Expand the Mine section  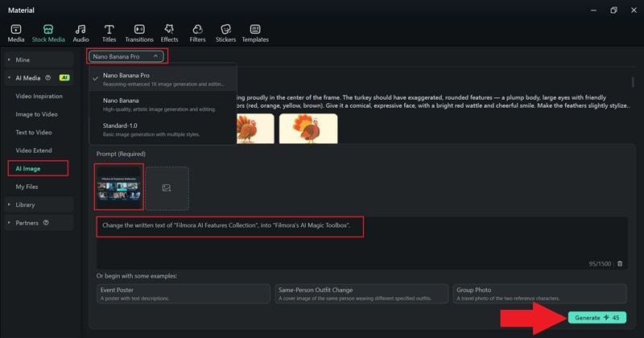(x=39, y=60)
